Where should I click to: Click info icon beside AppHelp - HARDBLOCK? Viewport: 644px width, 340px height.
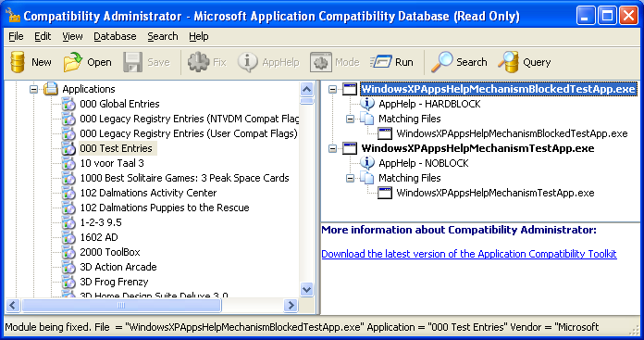pyautogui.click(x=367, y=104)
